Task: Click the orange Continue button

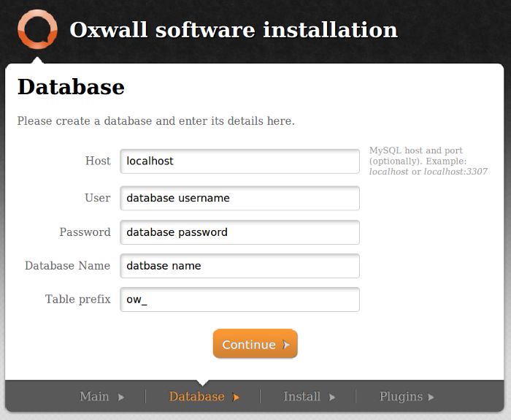Action: coord(255,344)
